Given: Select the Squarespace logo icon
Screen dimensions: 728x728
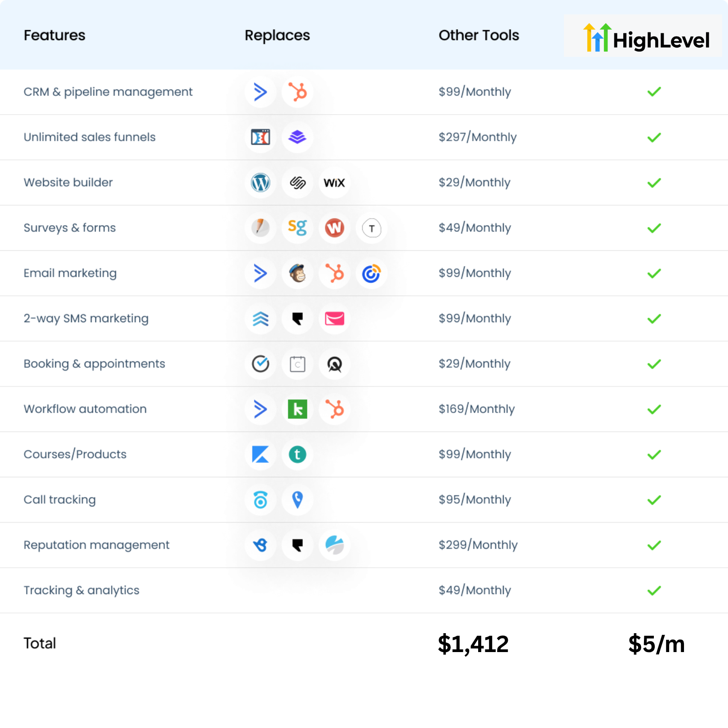Looking at the screenshot, I should click(x=297, y=182).
